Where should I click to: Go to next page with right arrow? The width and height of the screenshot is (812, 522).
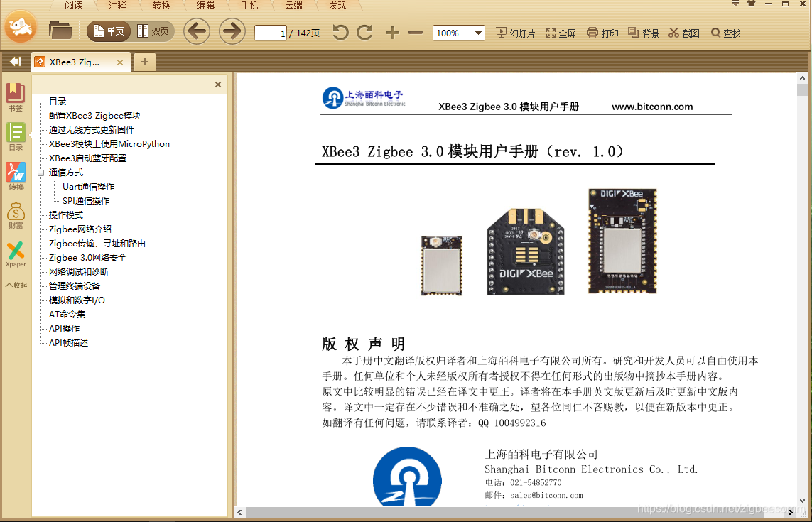pyautogui.click(x=232, y=31)
